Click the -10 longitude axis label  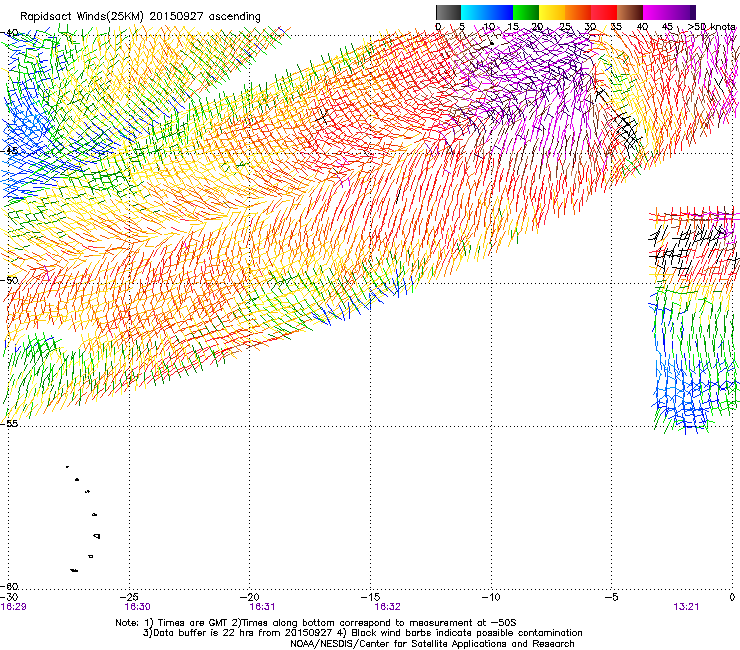pos(491,597)
